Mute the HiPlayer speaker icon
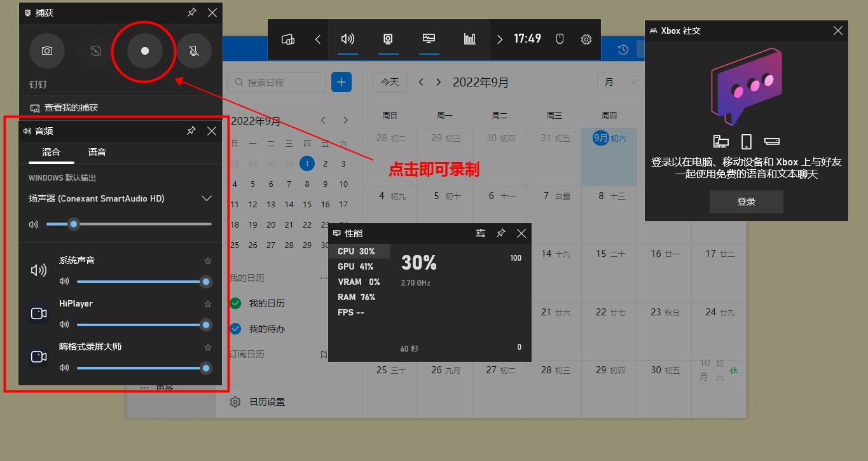 coord(64,325)
